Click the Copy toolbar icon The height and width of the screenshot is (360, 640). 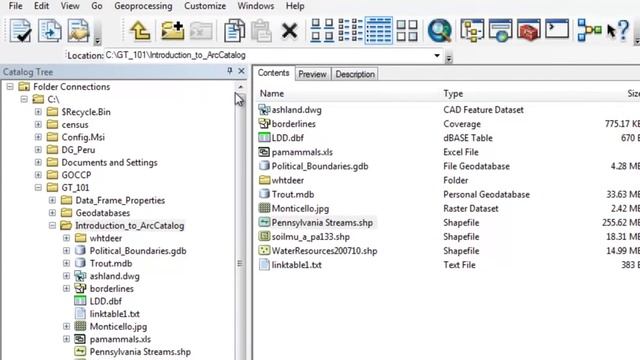tap(234, 31)
